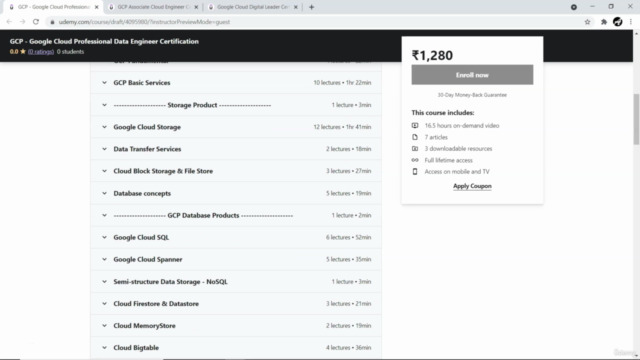Click the Google Cloud Spanner section title
Screen dimensions: 640x360
coord(148,259)
